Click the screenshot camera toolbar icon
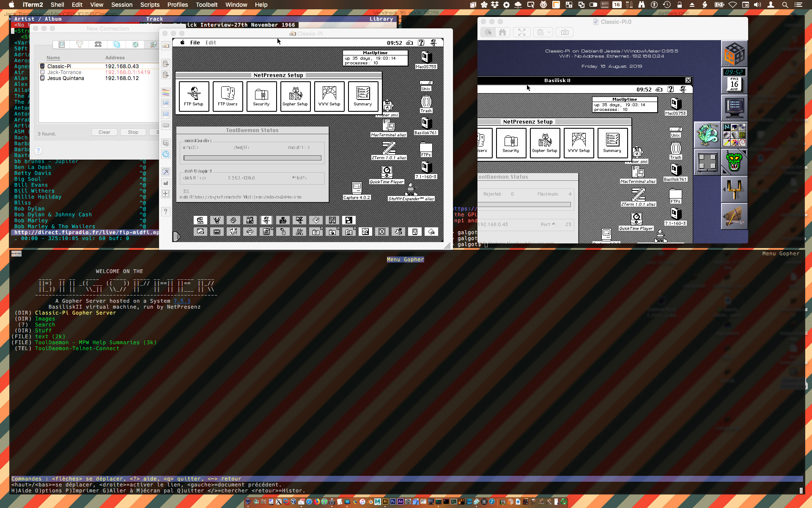812x508 pixels. tap(565, 32)
